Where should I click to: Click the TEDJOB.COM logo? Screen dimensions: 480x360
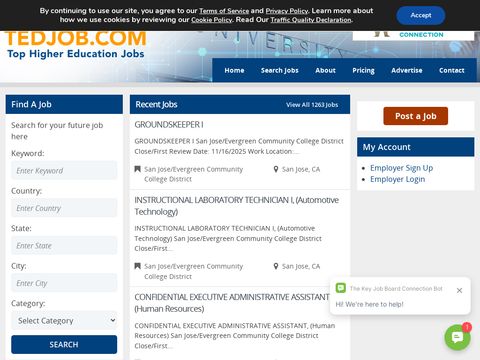tap(76, 45)
